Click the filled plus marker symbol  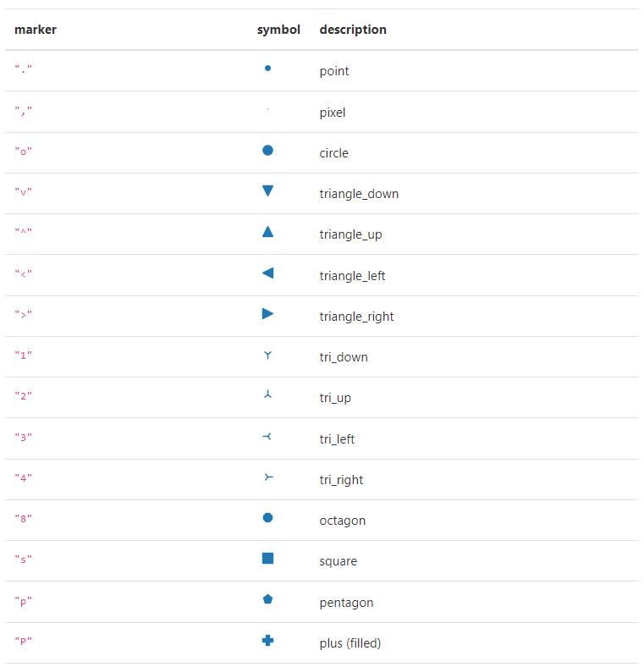click(x=267, y=640)
